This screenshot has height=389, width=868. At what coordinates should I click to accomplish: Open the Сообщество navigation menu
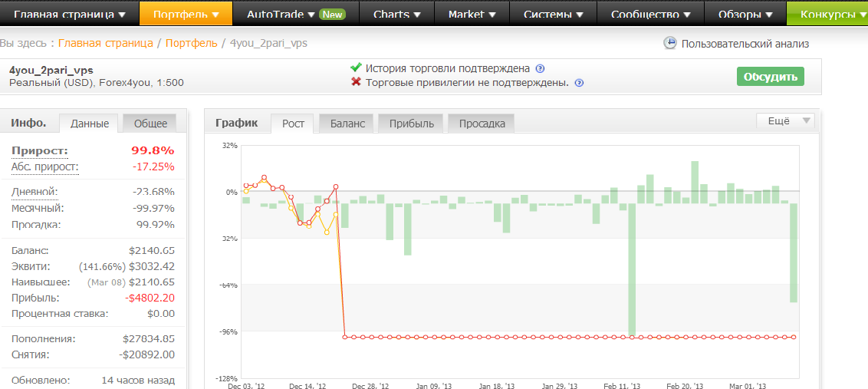[x=650, y=15]
